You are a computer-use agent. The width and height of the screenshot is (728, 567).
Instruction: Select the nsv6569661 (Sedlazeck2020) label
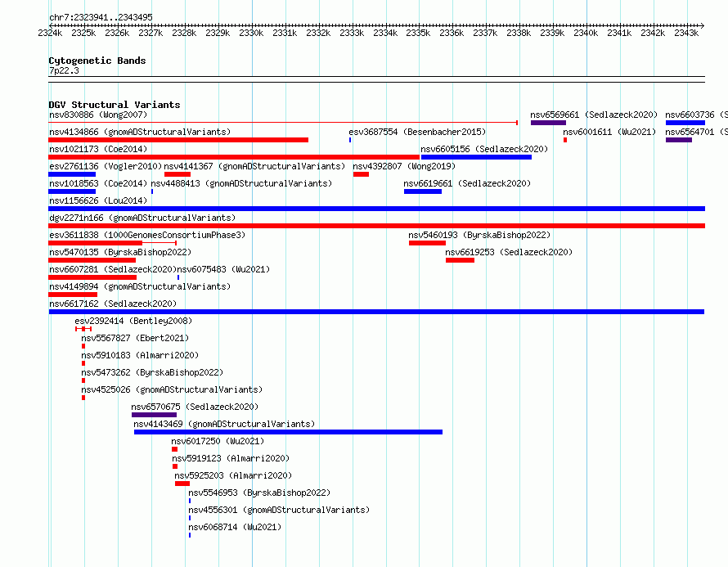pyautogui.click(x=595, y=115)
